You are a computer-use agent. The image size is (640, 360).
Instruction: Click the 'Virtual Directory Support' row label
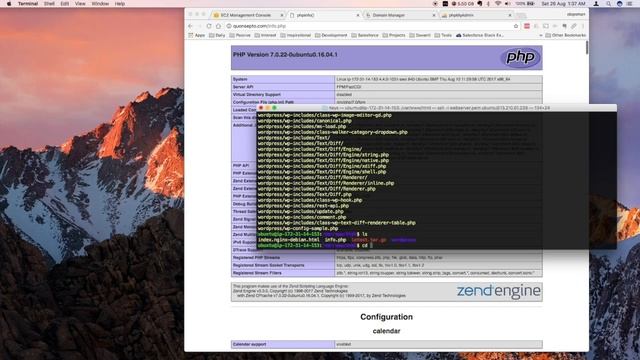(256, 95)
